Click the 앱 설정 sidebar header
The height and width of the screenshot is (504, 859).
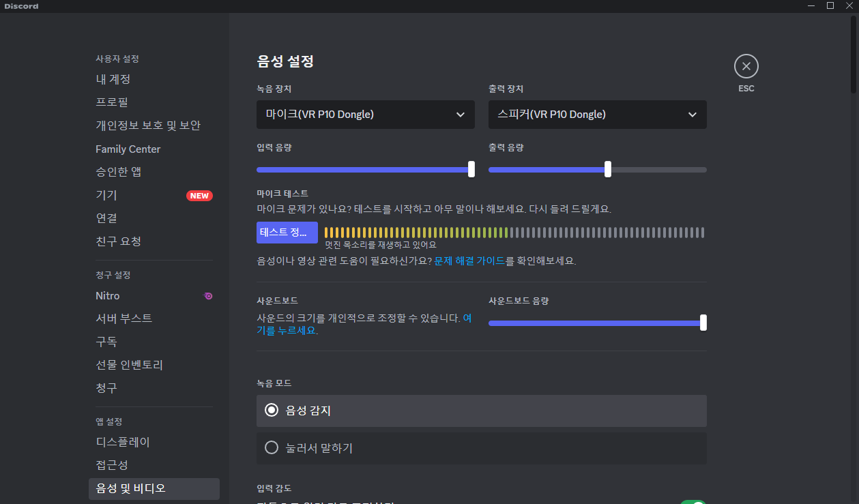coord(109,421)
